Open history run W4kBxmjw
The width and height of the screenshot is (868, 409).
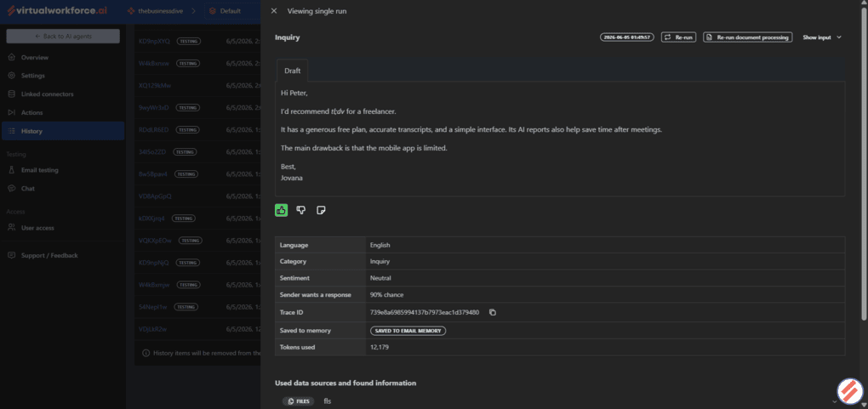point(154,285)
